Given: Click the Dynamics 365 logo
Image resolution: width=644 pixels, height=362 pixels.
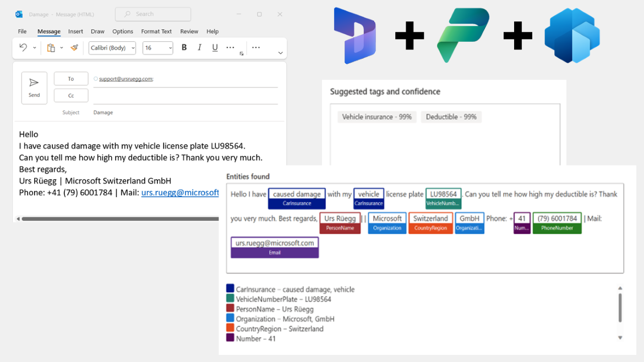Looking at the screenshot, I should (355, 36).
